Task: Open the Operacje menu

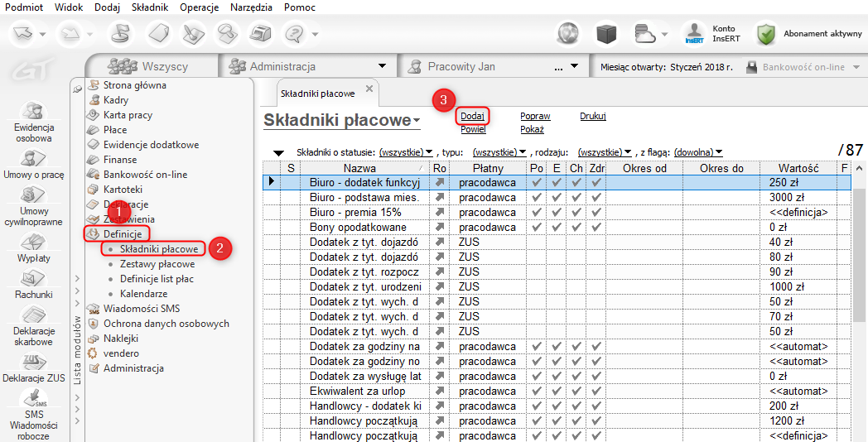Action: [199, 7]
